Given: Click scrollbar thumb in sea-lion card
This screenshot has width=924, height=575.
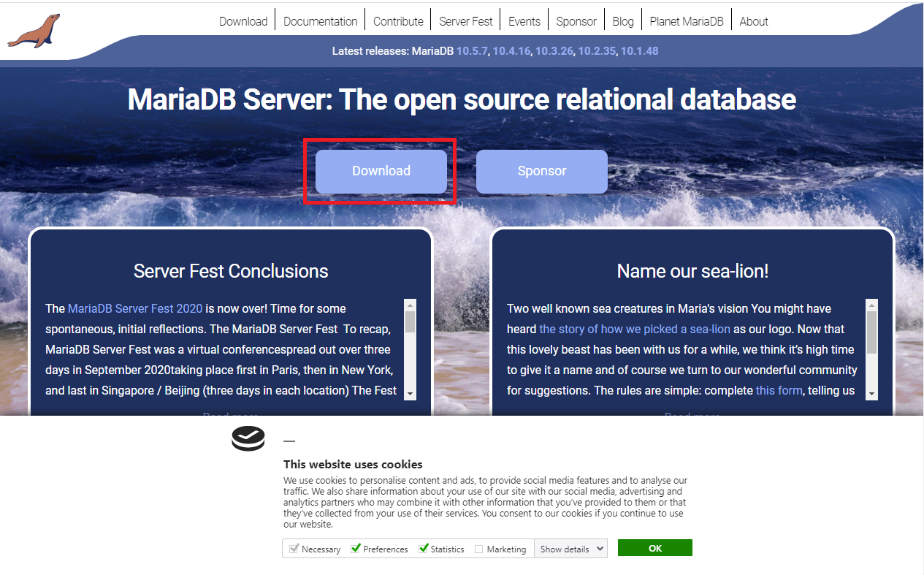Looking at the screenshot, I should click(871, 332).
